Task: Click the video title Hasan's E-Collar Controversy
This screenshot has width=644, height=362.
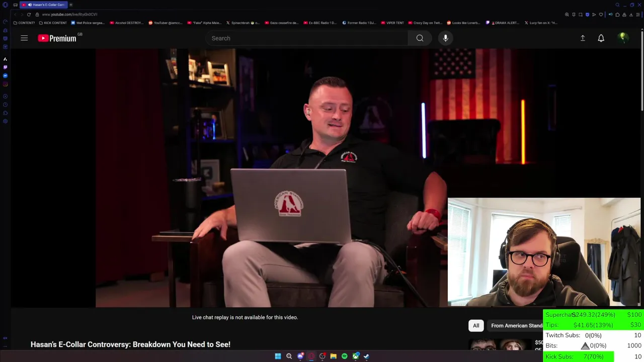Action: 130,344
